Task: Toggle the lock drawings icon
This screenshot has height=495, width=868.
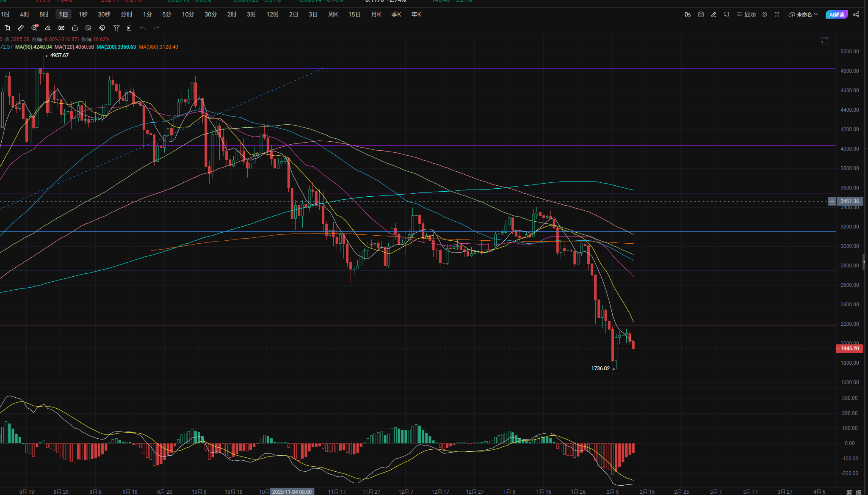Action: click(x=75, y=28)
